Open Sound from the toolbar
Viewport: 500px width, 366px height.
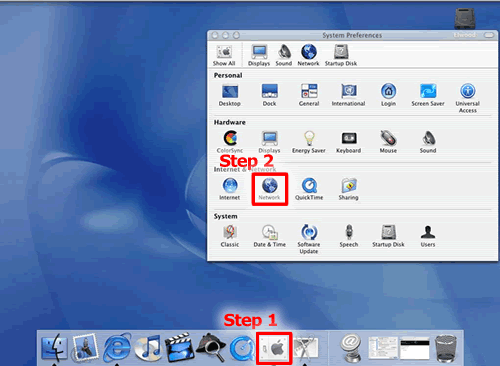pyautogui.click(x=284, y=56)
